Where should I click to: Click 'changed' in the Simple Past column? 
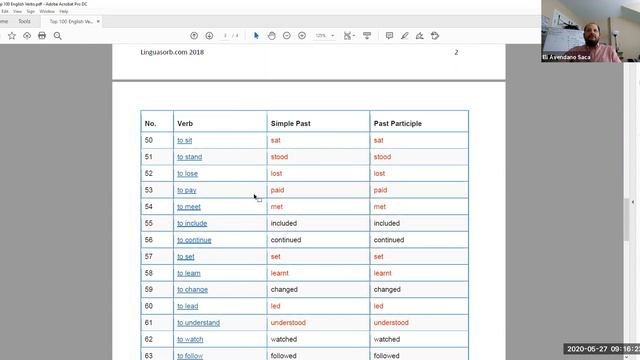click(x=284, y=290)
